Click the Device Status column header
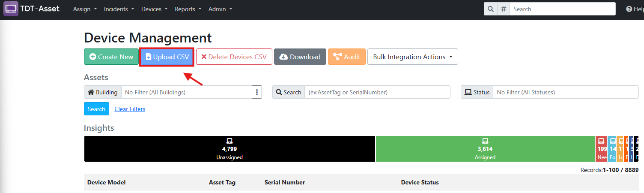Image resolution: width=644 pixels, height=193 pixels. [x=420, y=182]
